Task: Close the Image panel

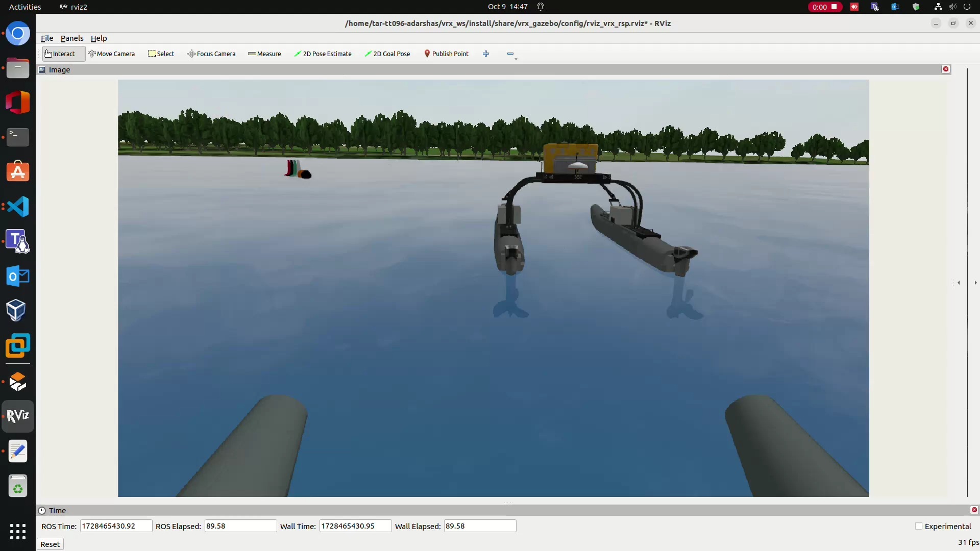Action: pyautogui.click(x=946, y=69)
